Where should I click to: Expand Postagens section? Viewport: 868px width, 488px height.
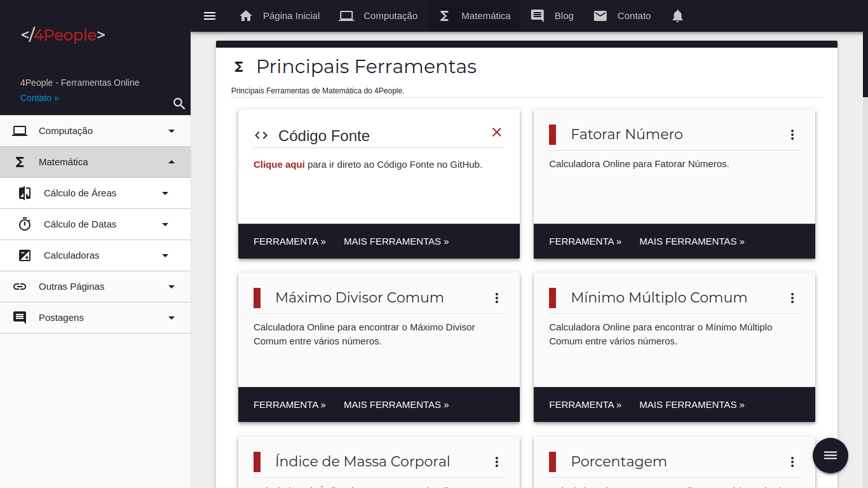[172, 318]
